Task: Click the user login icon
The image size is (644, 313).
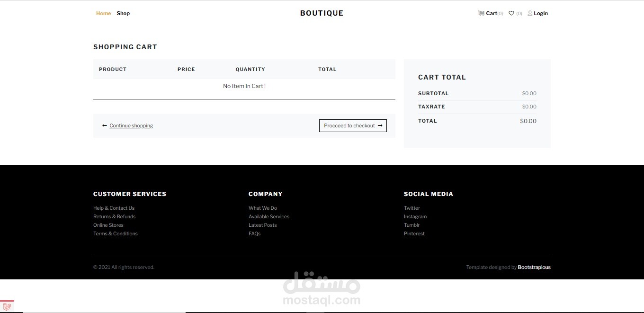Action: (530, 13)
